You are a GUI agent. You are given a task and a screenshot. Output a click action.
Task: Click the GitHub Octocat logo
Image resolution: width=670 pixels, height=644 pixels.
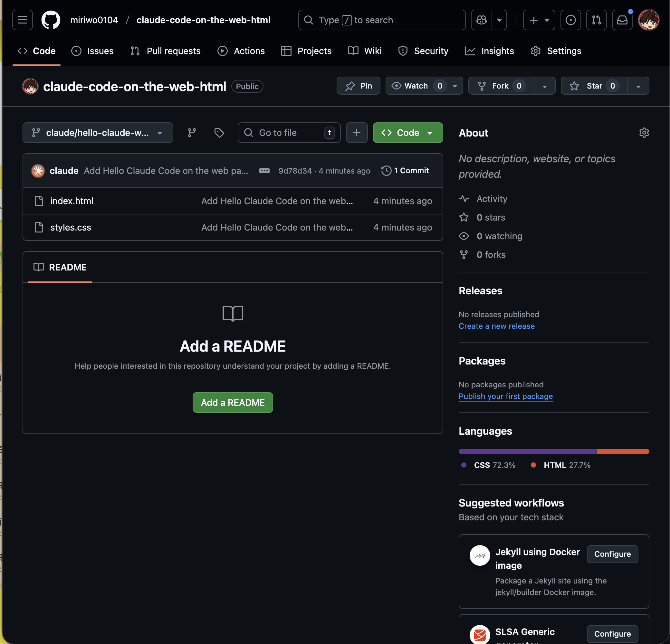[x=51, y=20]
